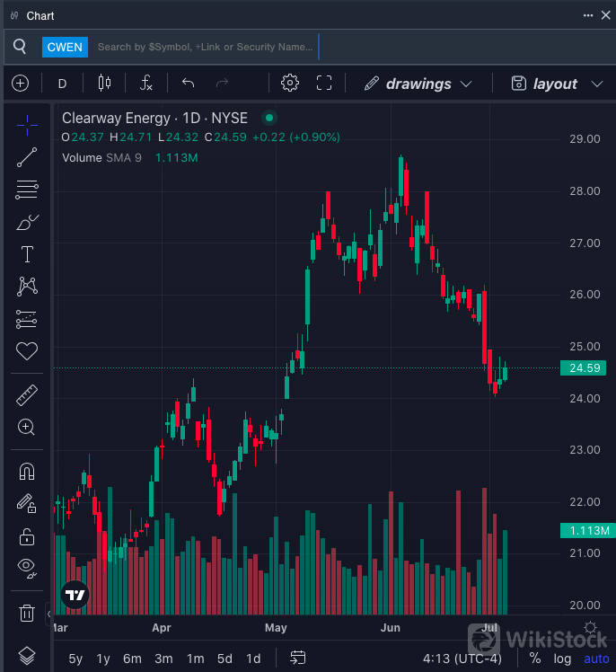Click the symbol search input field
Screen dimensions: 616x672
[x=205, y=47]
